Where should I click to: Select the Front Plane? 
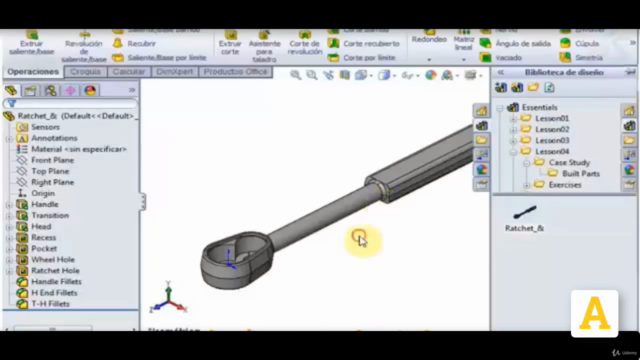pos(52,160)
